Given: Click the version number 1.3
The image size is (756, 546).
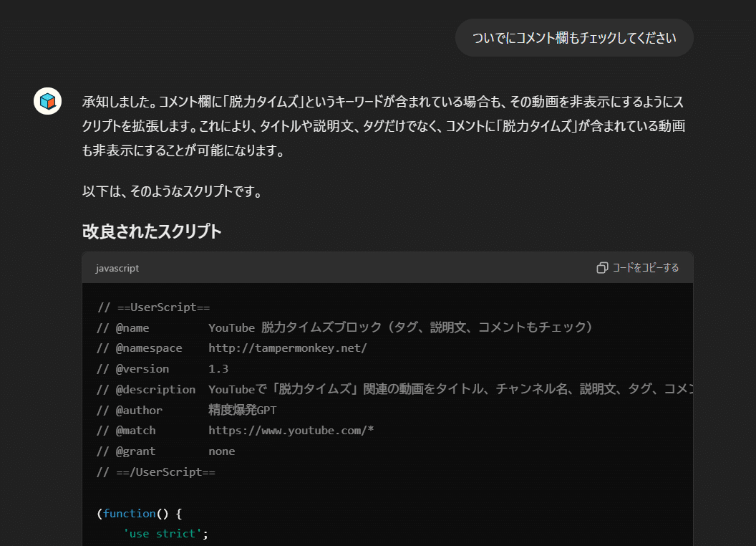Looking at the screenshot, I should [x=218, y=369].
